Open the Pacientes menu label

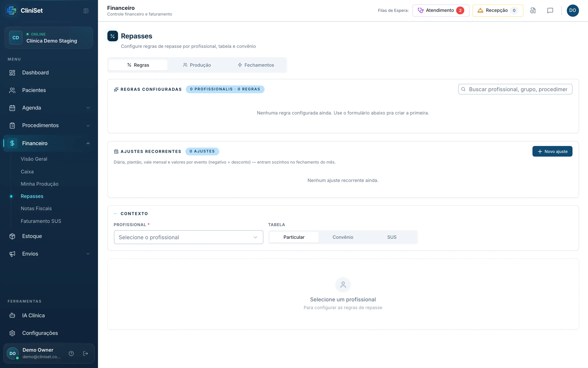[x=34, y=90]
